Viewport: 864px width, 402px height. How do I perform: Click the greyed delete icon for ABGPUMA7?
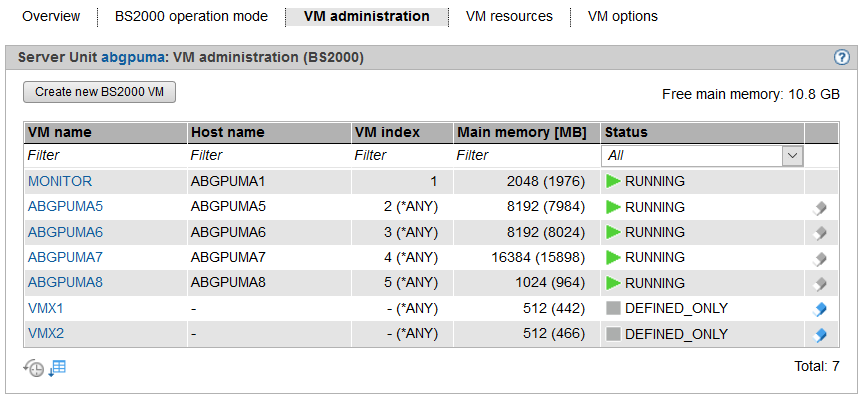coord(820,258)
